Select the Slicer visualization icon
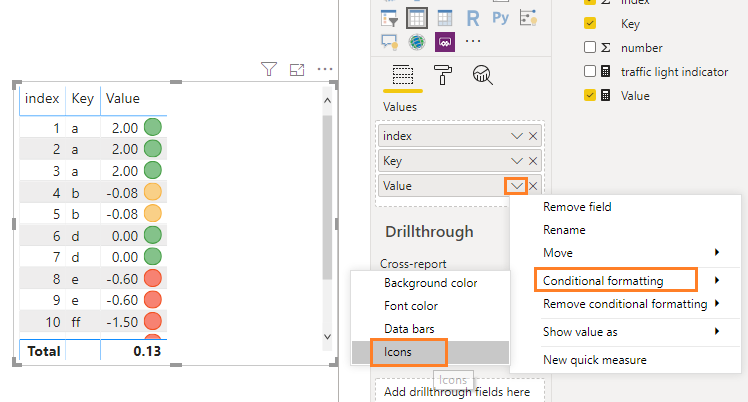Image resolution: width=748 pixels, height=402 pixels. pos(390,19)
